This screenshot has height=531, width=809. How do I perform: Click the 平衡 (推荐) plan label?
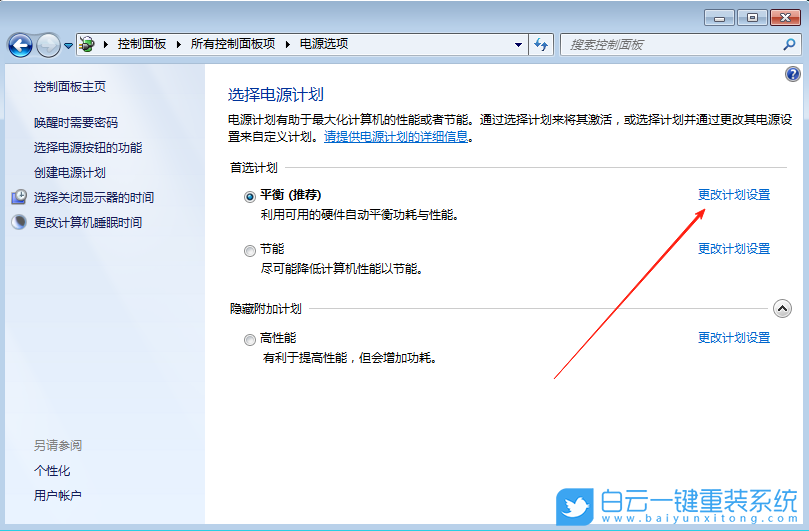tap(290, 195)
